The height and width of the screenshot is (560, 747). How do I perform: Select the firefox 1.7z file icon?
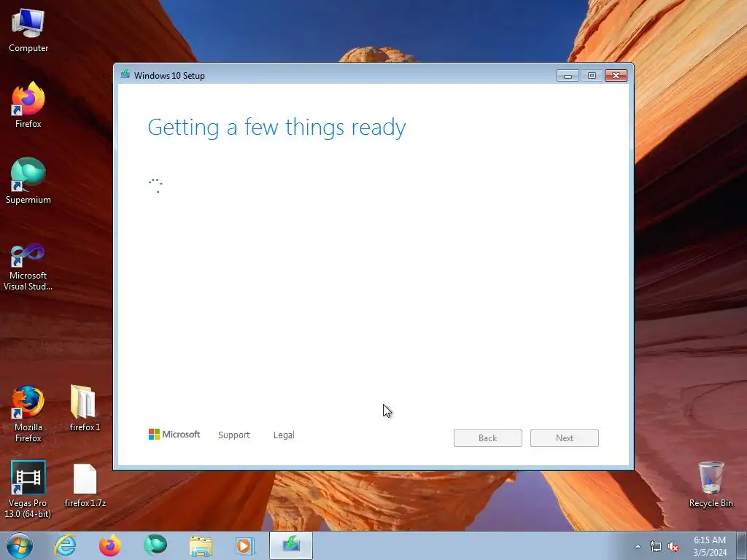(x=85, y=485)
